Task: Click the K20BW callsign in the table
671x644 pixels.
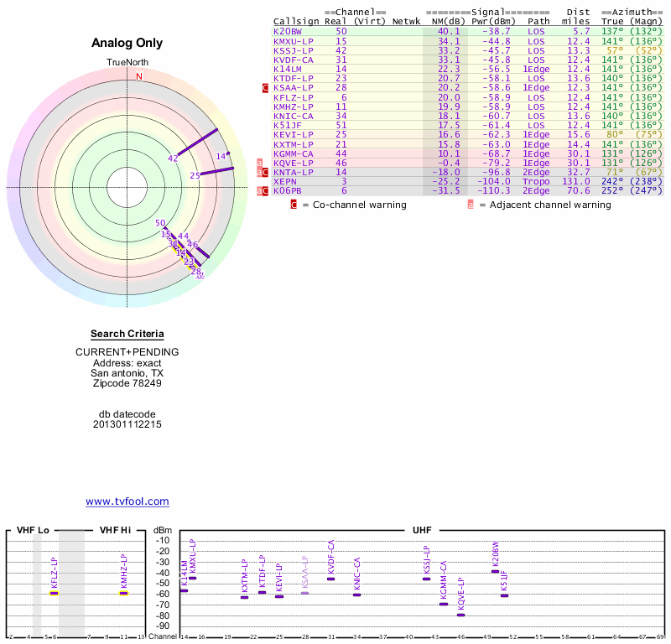Action: pos(287,31)
